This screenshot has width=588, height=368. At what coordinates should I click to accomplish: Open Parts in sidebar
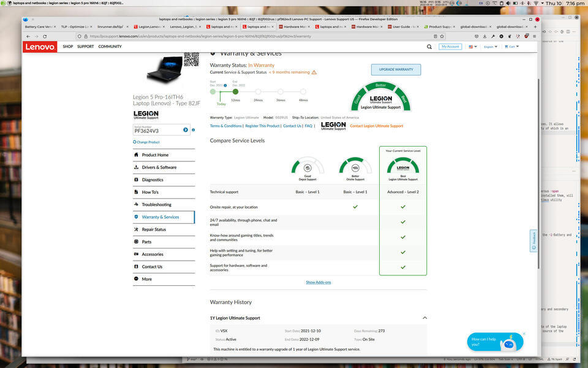coord(164,242)
